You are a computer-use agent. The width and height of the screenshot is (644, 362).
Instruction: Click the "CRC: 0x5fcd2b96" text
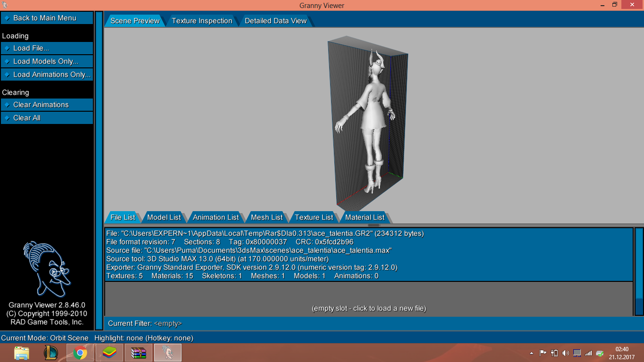pos(325,242)
